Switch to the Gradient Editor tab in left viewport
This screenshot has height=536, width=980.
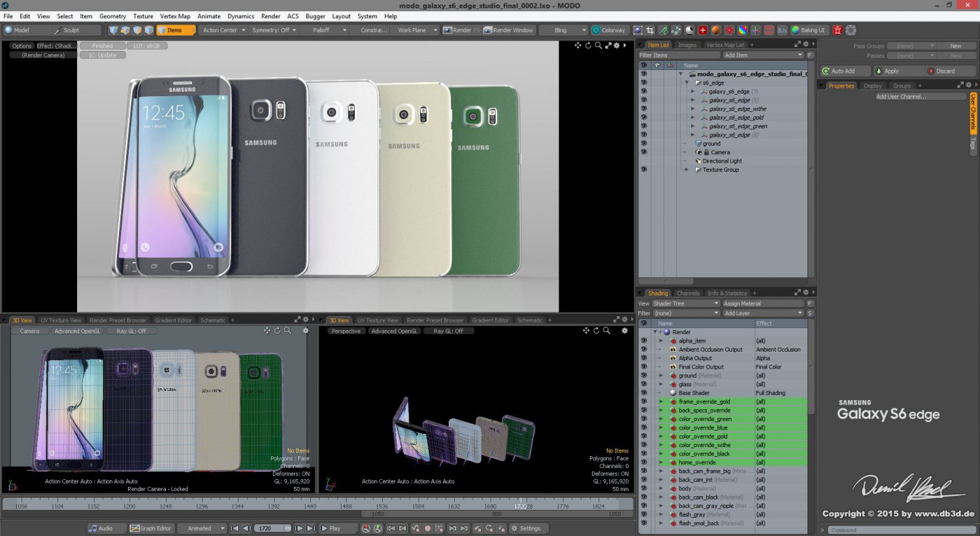(x=173, y=320)
